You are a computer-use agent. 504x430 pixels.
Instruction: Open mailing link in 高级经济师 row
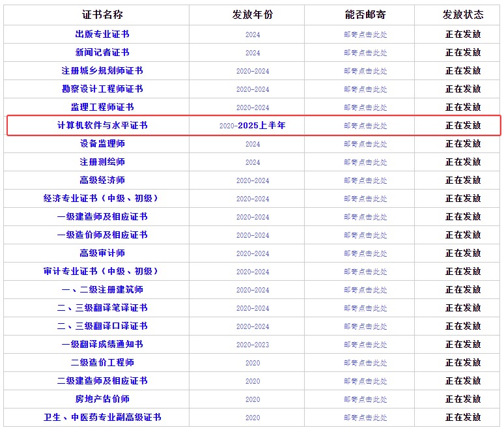(x=365, y=180)
